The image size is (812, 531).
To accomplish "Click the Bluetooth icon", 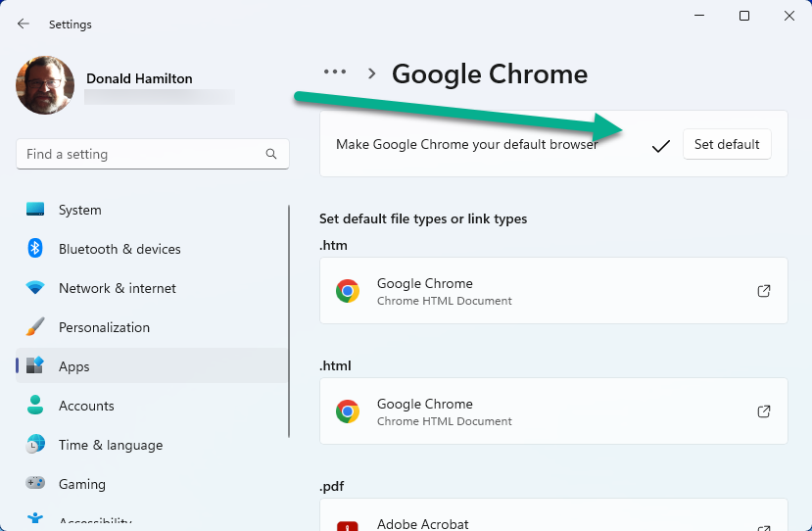I will click(x=34, y=248).
